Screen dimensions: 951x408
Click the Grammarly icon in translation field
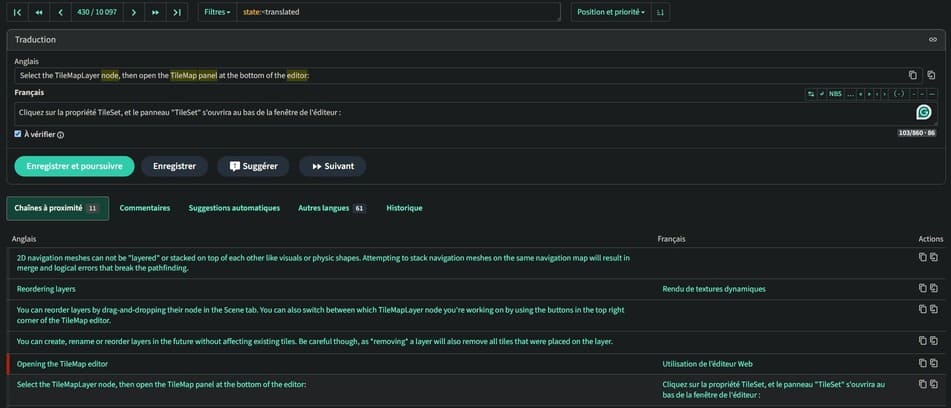point(924,112)
